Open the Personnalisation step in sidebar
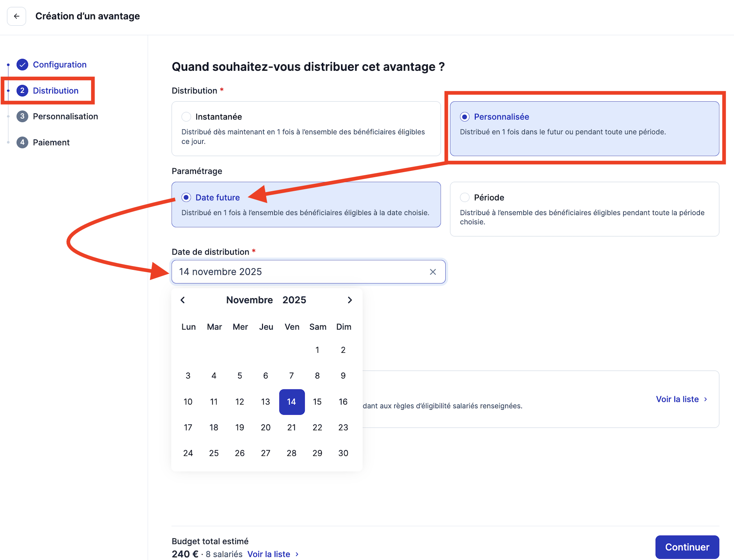The image size is (734, 560). click(65, 116)
